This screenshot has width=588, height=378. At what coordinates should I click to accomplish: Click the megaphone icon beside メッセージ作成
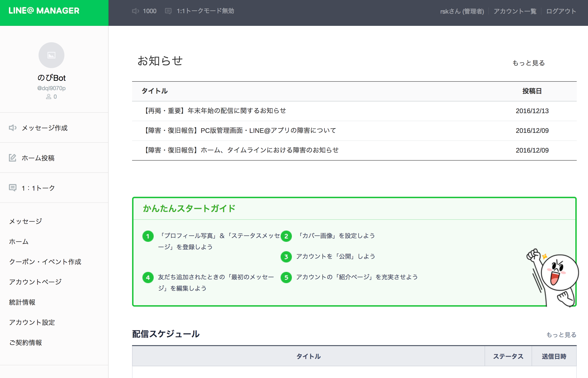[x=12, y=128]
